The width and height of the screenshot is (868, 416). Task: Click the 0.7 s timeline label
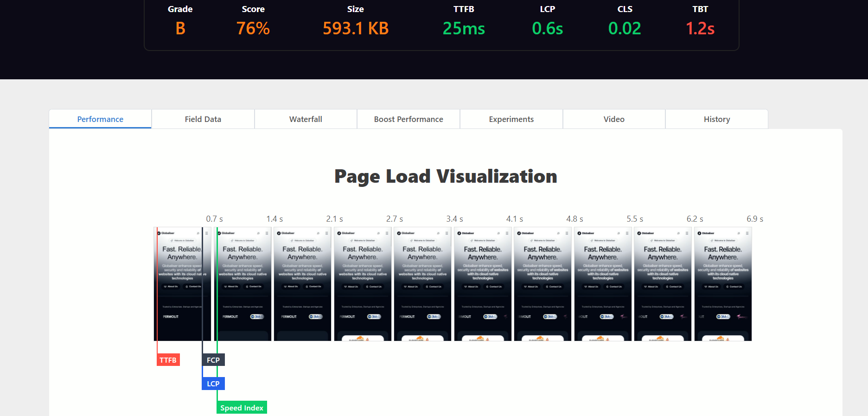pyautogui.click(x=215, y=219)
